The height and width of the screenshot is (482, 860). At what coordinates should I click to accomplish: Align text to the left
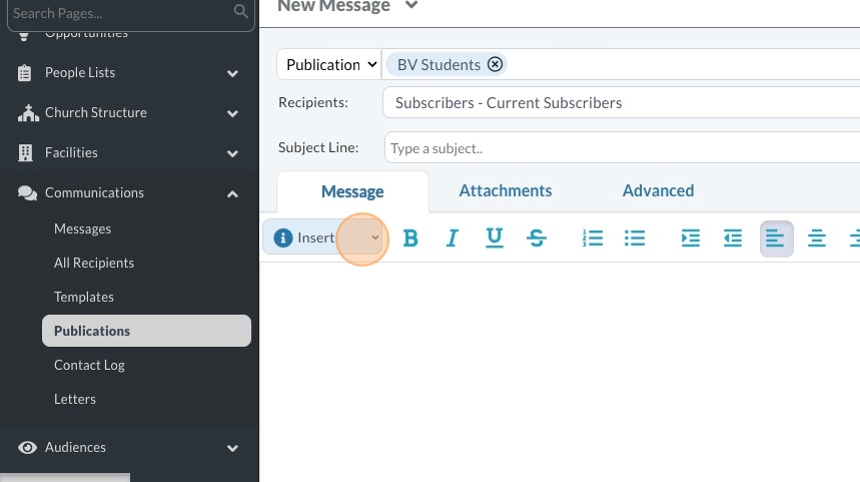click(776, 239)
